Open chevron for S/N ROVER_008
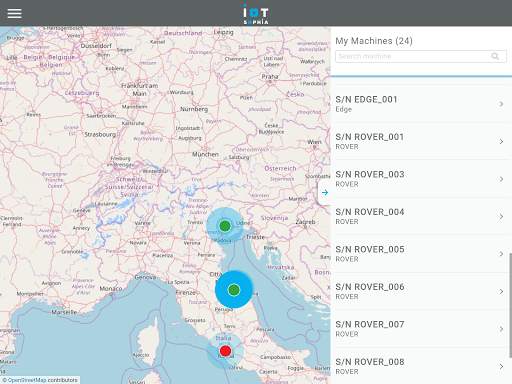The image size is (512, 384). click(x=501, y=366)
